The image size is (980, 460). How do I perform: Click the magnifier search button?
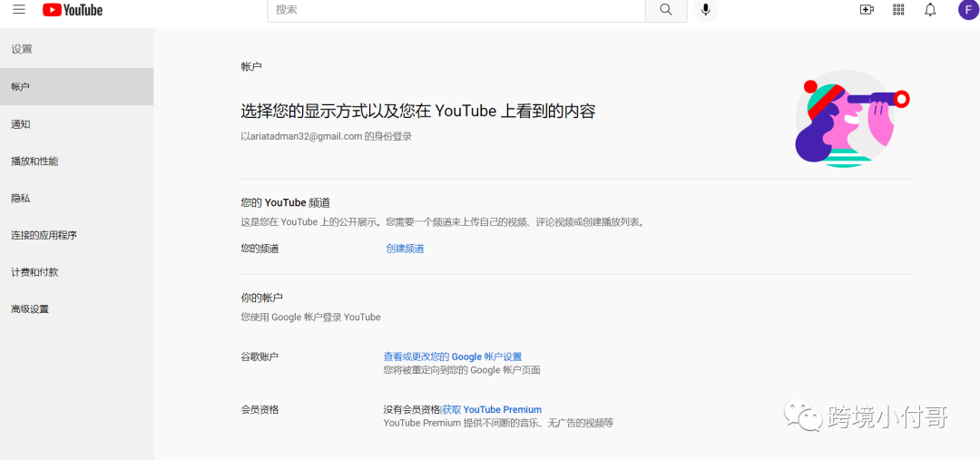pyautogui.click(x=666, y=10)
